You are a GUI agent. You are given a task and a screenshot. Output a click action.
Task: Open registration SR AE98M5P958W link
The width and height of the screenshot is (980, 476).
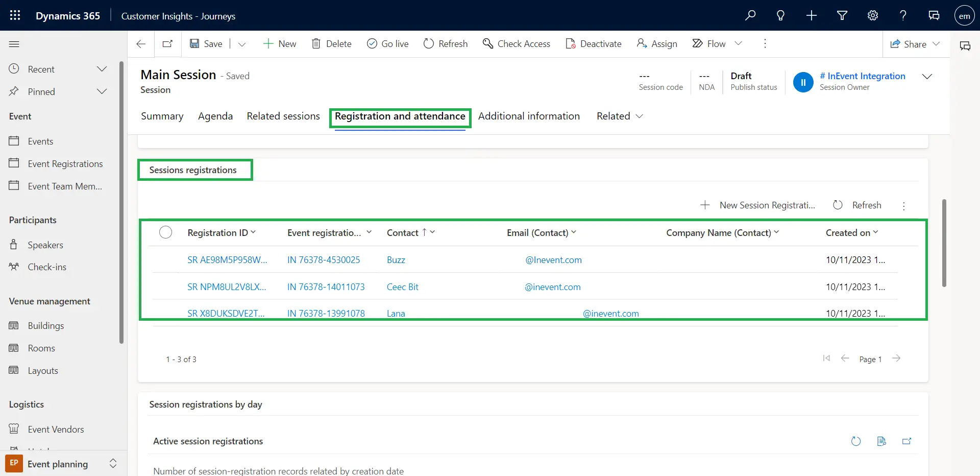click(227, 260)
